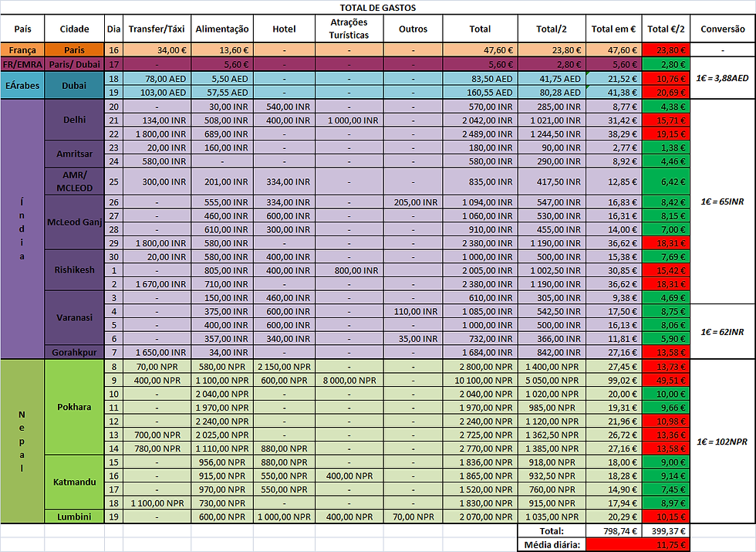Image resolution: width=756 pixels, height=552 pixels.
Task: Click the 'Hotel' column header
Action: click(284, 29)
